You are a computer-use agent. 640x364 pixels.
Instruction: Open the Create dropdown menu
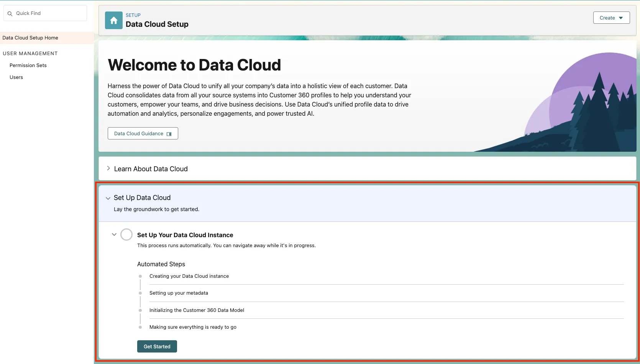611,18
